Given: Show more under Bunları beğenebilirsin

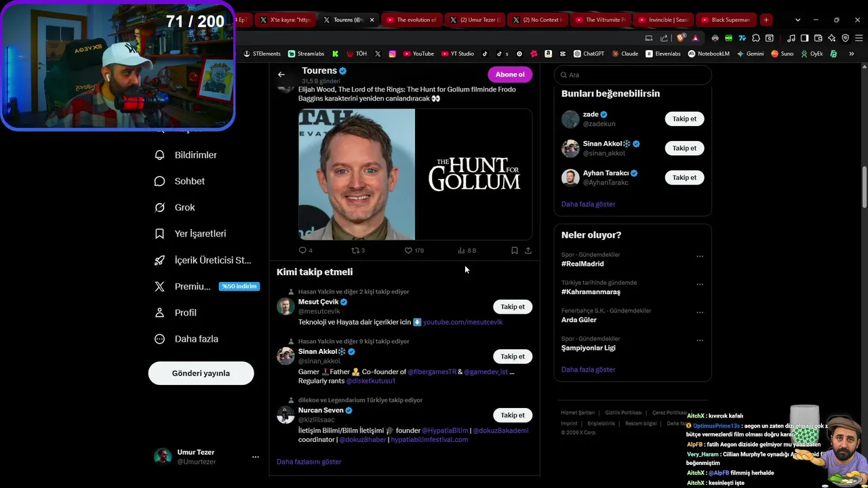Looking at the screenshot, I should coord(588,204).
